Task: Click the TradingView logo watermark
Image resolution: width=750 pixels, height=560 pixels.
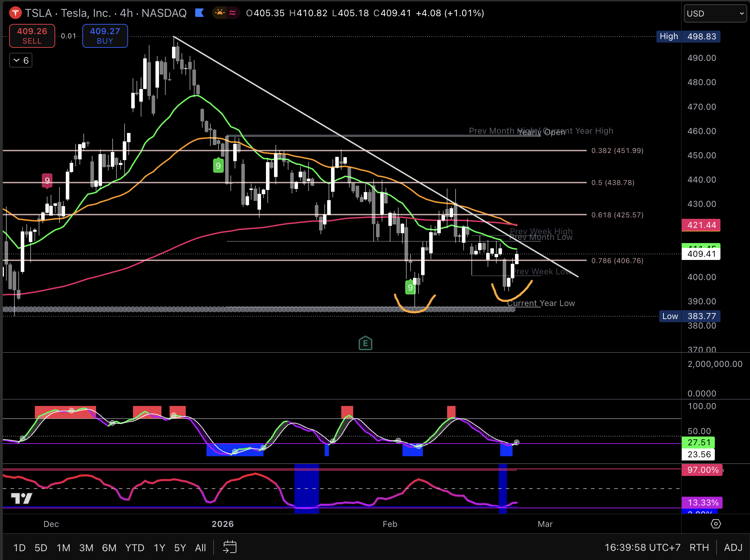Action: click(21, 498)
